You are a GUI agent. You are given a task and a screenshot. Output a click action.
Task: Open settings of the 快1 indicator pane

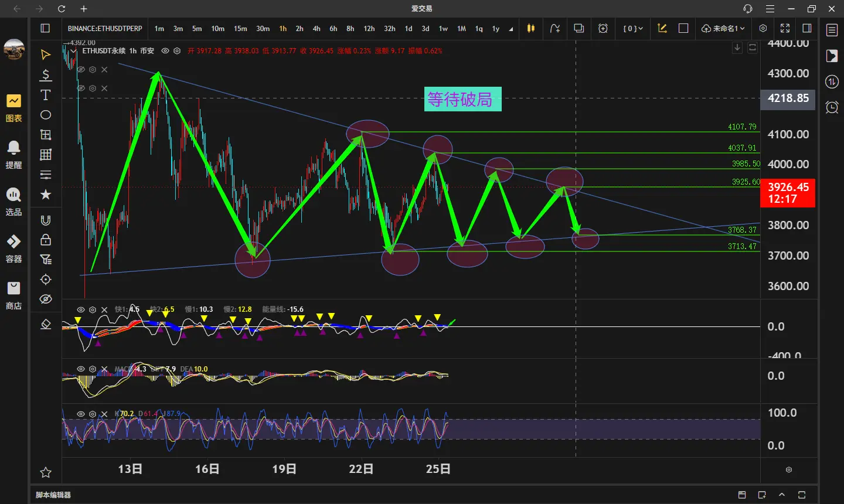tap(93, 309)
